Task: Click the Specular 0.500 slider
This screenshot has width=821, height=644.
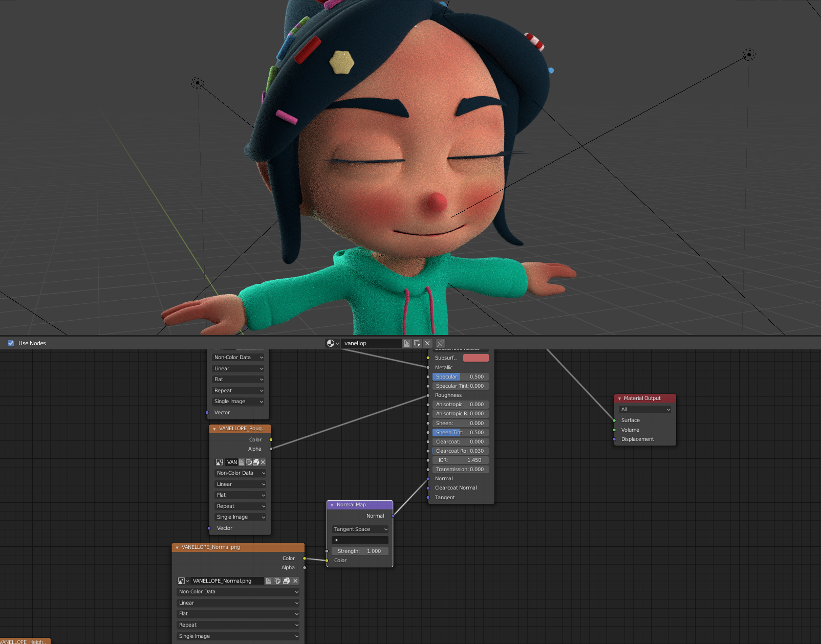Action: (461, 377)
